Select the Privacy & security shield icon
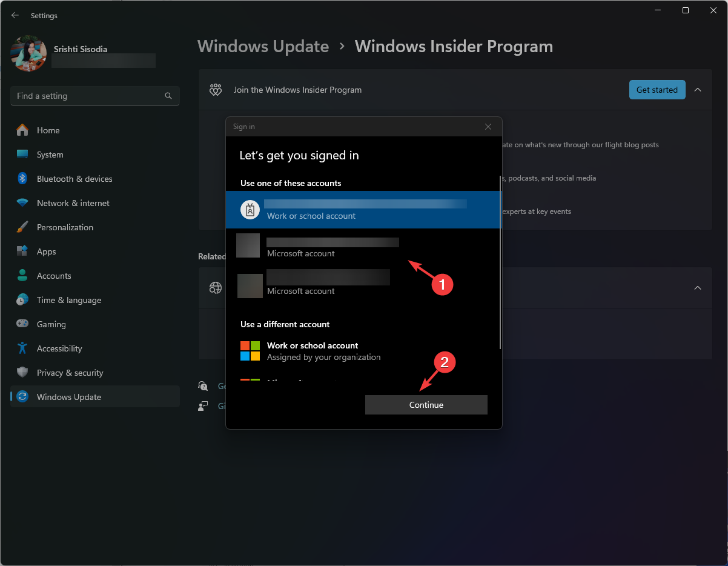Screen dimensions: 728x566 tap(21, 373)
